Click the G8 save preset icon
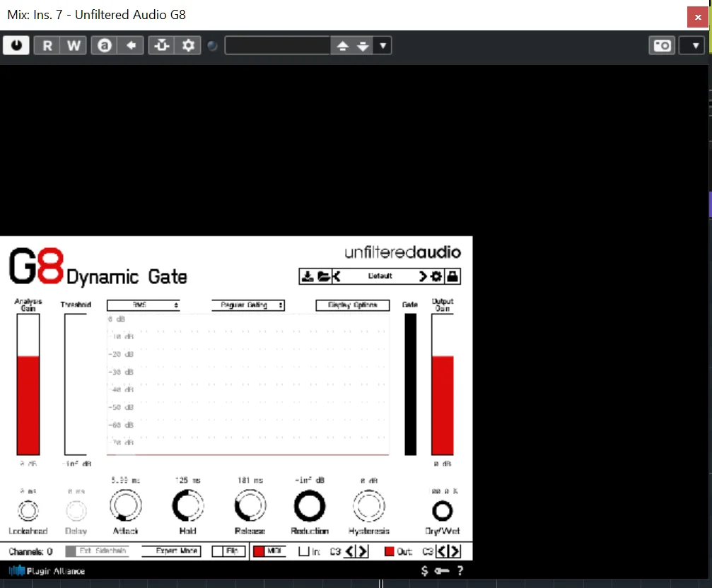This screenshot has height=588, width=712. coord(308,276)
